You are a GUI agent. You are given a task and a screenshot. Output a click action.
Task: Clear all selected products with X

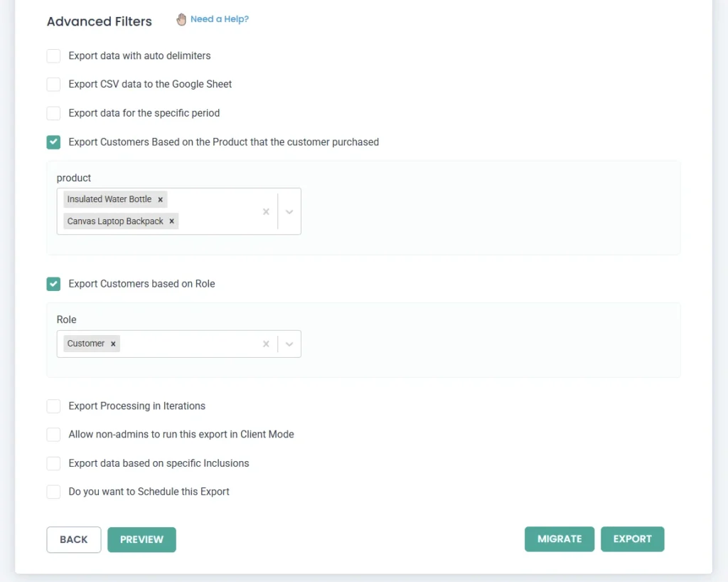266,211
